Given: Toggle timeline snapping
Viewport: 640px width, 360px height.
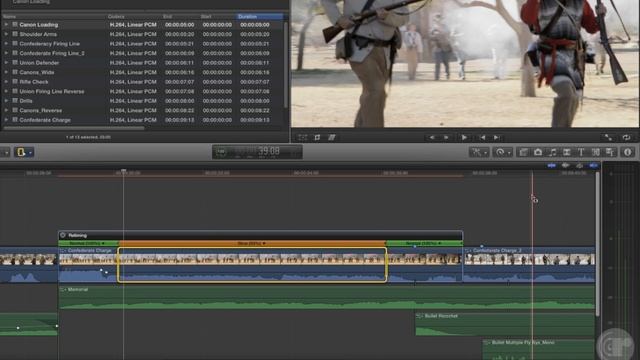Looking at the screenshot, I should (x=593, y=165).
